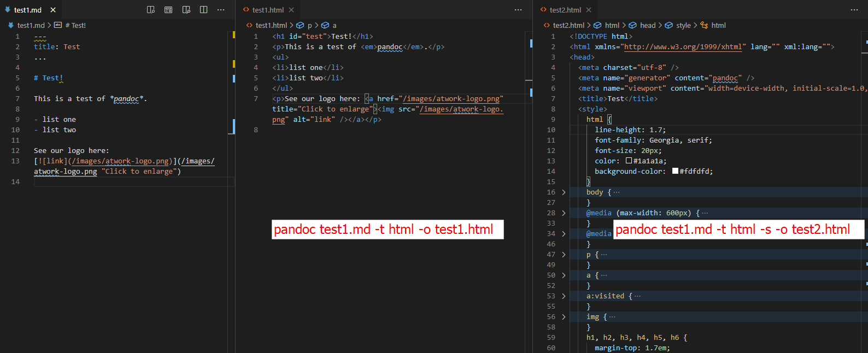Select the test2.html tab
This screenshot has height=353, width=868.
pos(565,10)
